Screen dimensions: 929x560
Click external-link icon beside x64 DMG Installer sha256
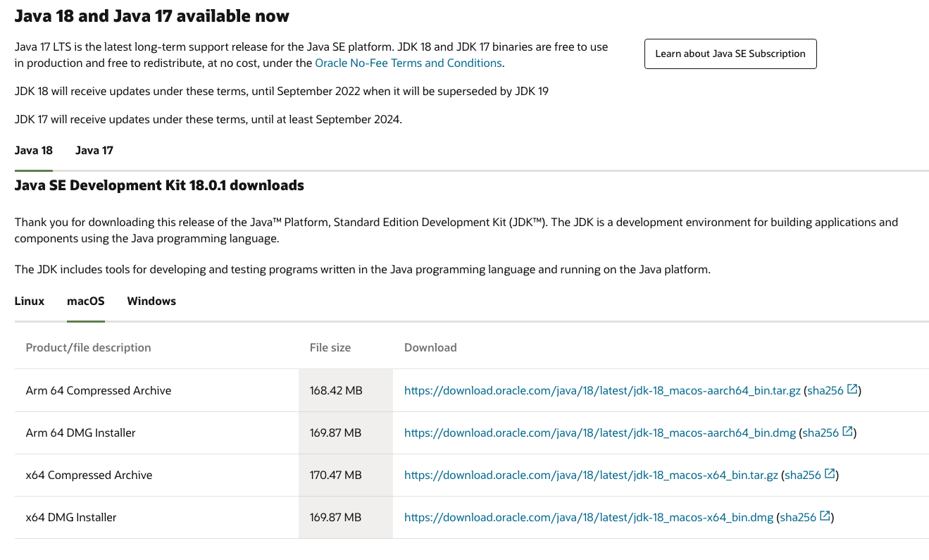point(825,516)
